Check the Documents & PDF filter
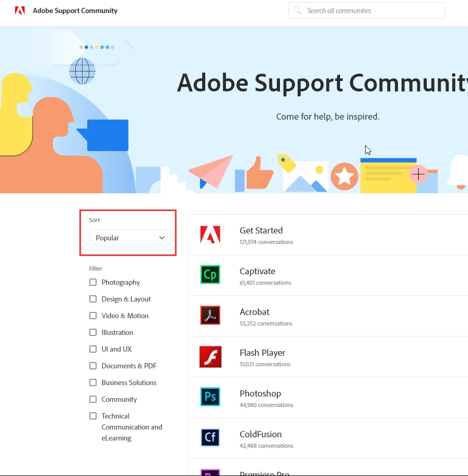The image size is (468, 476). [93, 366]
